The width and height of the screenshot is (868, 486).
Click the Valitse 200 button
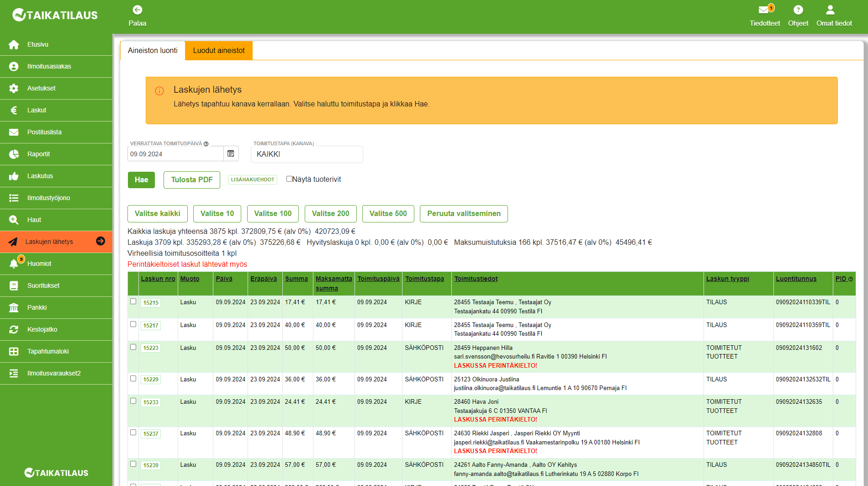click(x=330, y=214)
